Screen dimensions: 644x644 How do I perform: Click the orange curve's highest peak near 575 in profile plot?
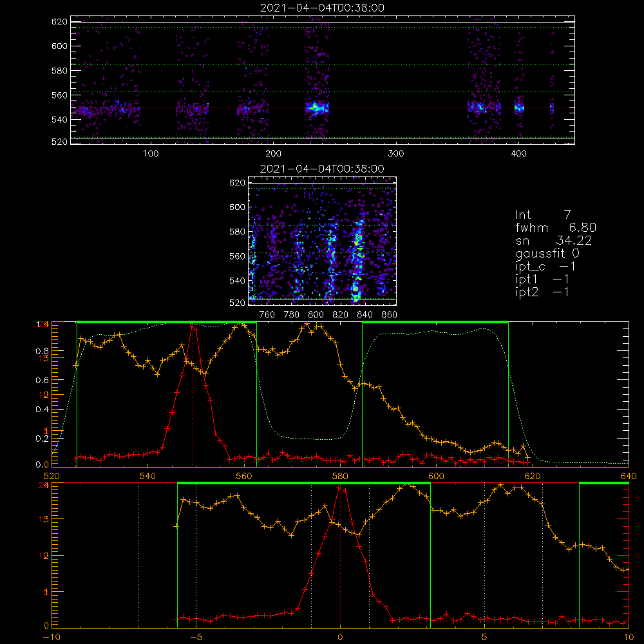pos(307,325)
